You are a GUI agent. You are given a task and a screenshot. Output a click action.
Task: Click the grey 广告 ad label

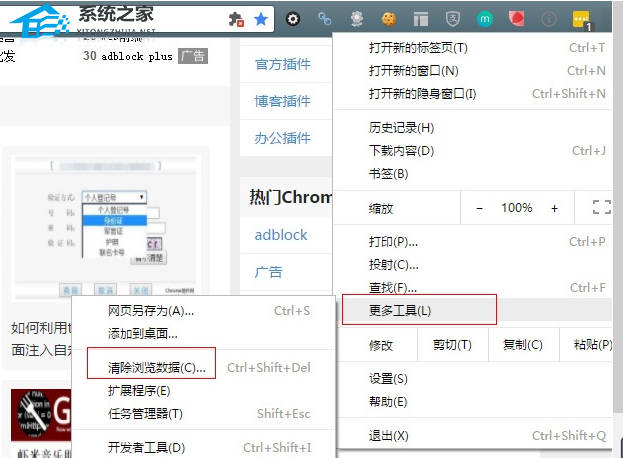coord(193,56)
